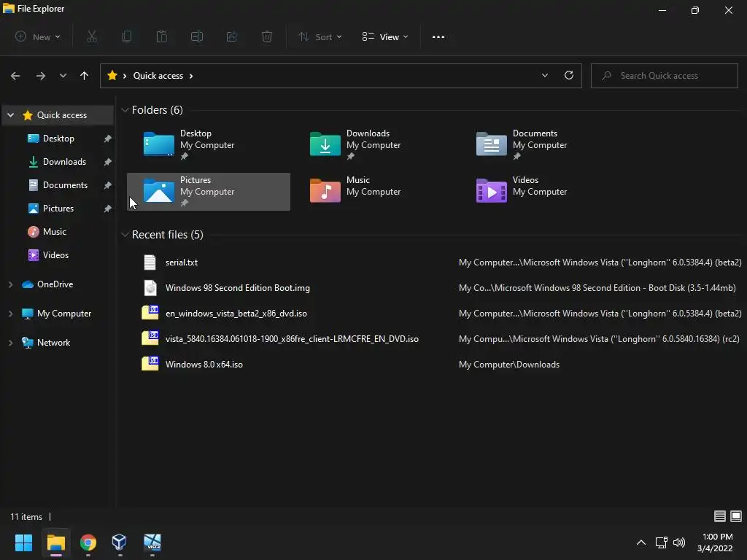
Task: Click in the Search Quick access box
Action: (665, 75)
